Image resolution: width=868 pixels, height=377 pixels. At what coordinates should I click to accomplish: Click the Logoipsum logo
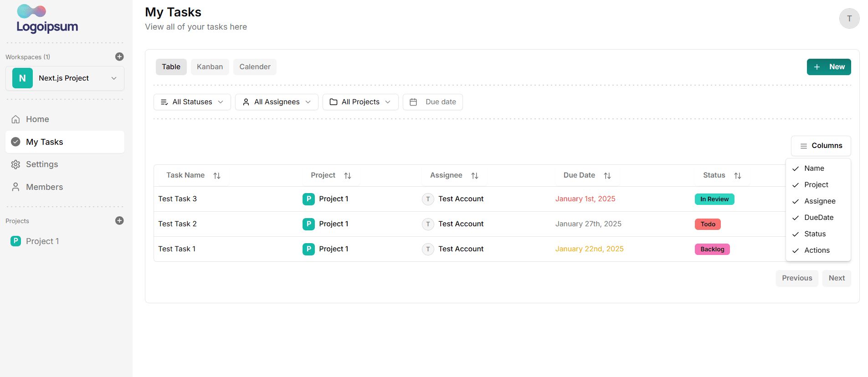pos(47,19)
